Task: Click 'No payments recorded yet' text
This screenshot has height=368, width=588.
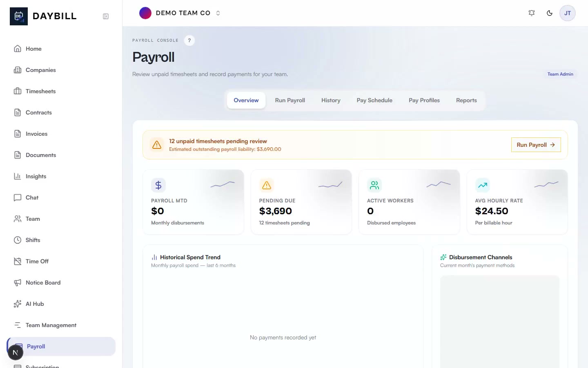Action: coord(283,337)
